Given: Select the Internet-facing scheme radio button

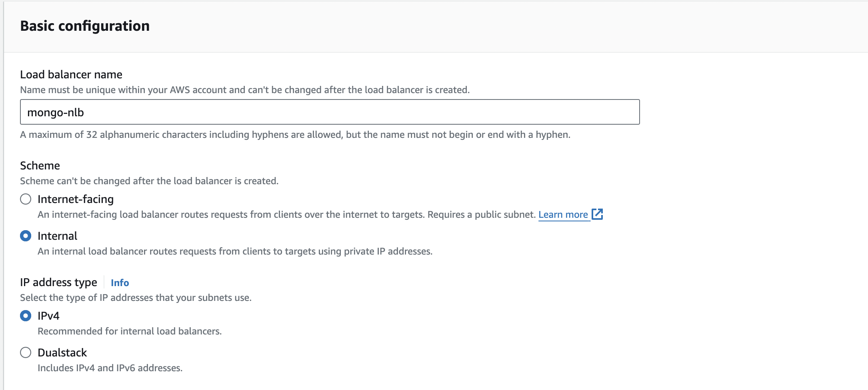Looking at the screenshot, I should (x=26, y=199).
